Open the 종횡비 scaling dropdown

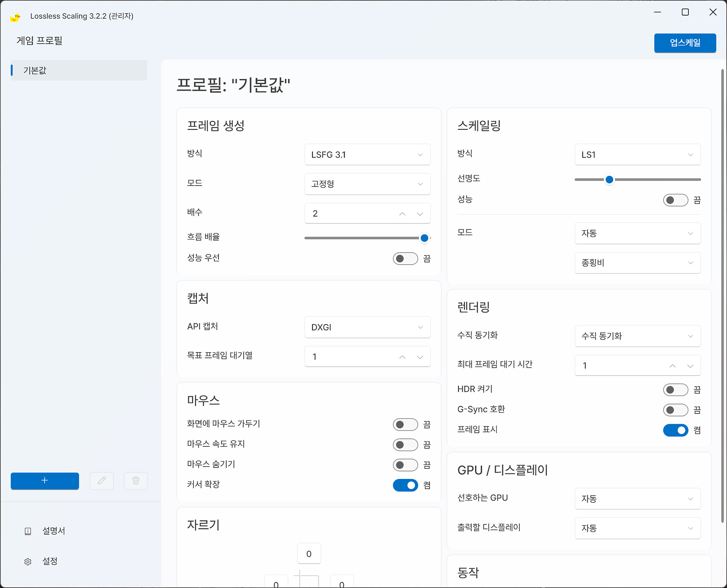pyautogui.click(x=637, y=263)
